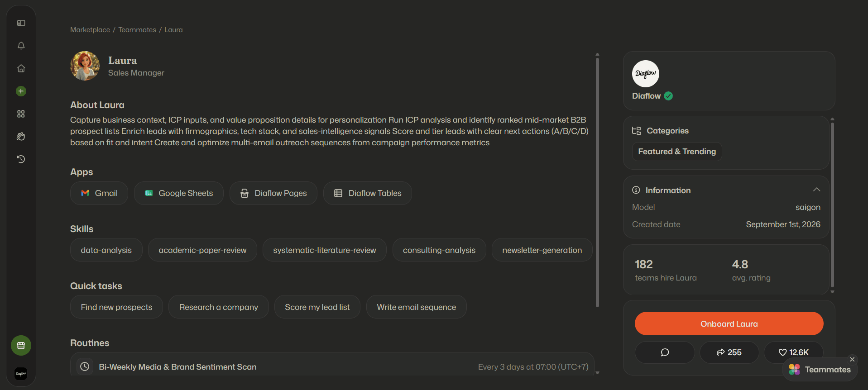
Task: Click the Categories tree icon
Action: point(637,131)
